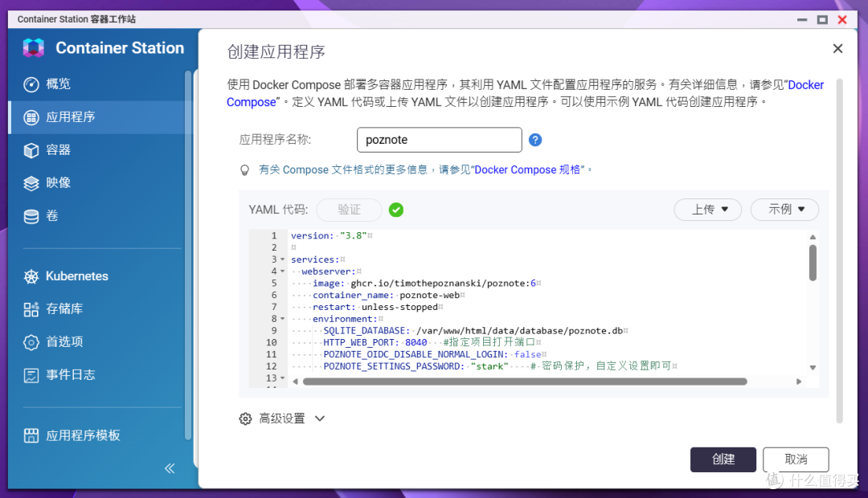This screenshot has height=498, width=868.
Task: Click the horizontal scroll-left arrow
Action: click(295, 382)
